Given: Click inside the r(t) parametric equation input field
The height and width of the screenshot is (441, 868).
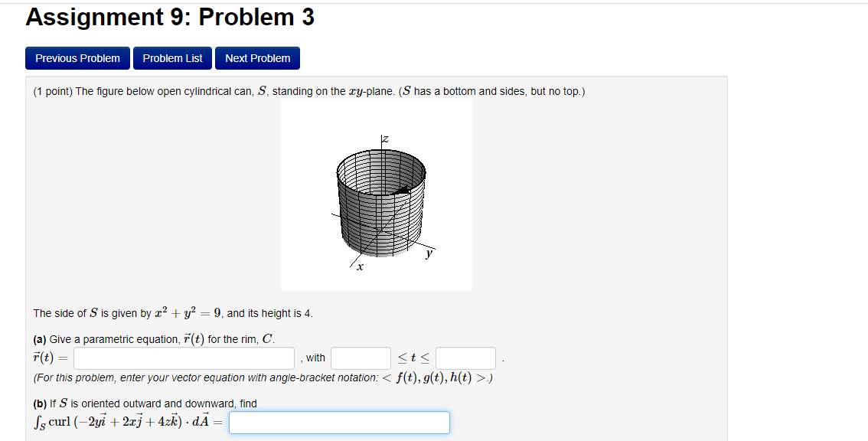Looking at the screenshot, I should click(184, 357).
